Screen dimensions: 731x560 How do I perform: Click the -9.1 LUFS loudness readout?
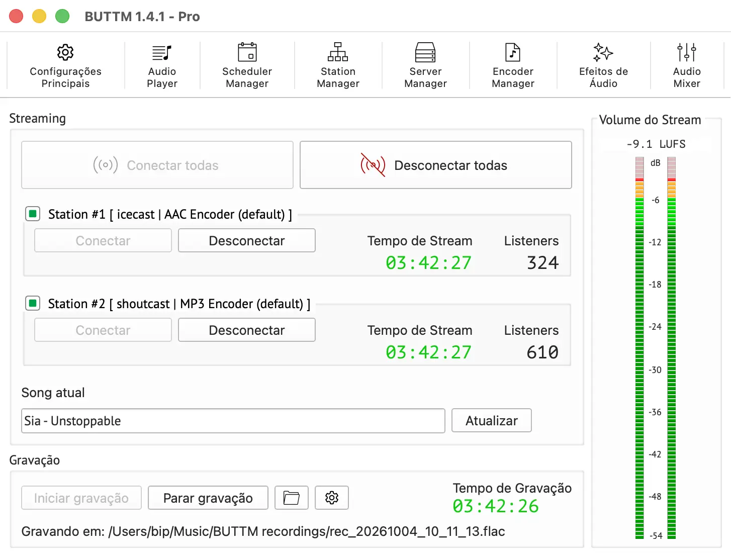(656, 144)
